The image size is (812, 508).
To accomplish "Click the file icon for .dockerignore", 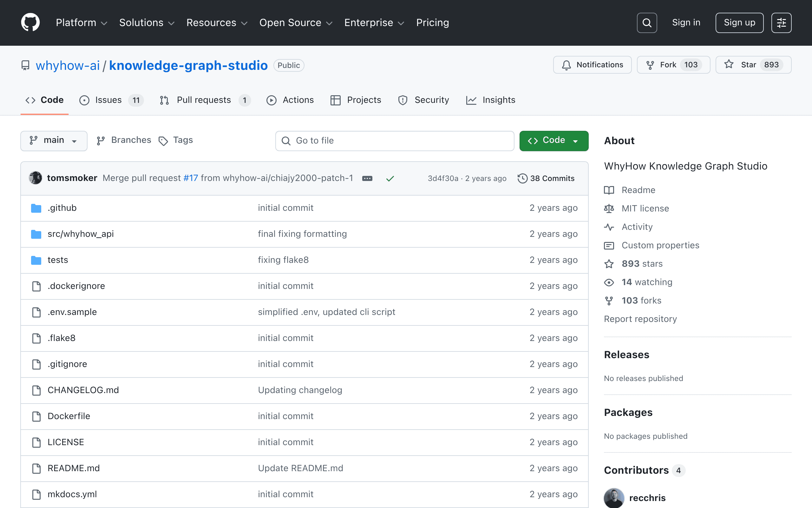I will 36,286.
